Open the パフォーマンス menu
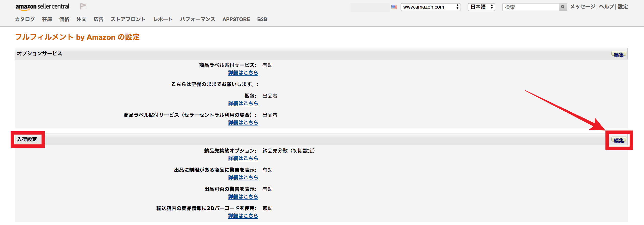Screen dimensions: 644x225 198,19
